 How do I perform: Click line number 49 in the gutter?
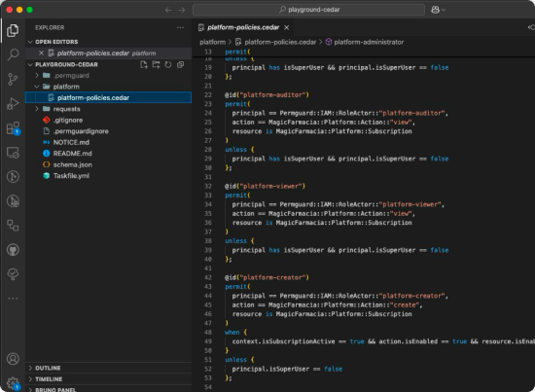pyautogui.click(x=208, y=341)
